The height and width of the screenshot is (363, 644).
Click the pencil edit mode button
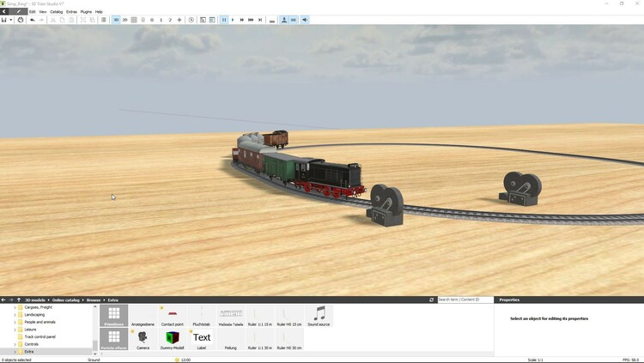pyautogui.click(x=19, y=11)
